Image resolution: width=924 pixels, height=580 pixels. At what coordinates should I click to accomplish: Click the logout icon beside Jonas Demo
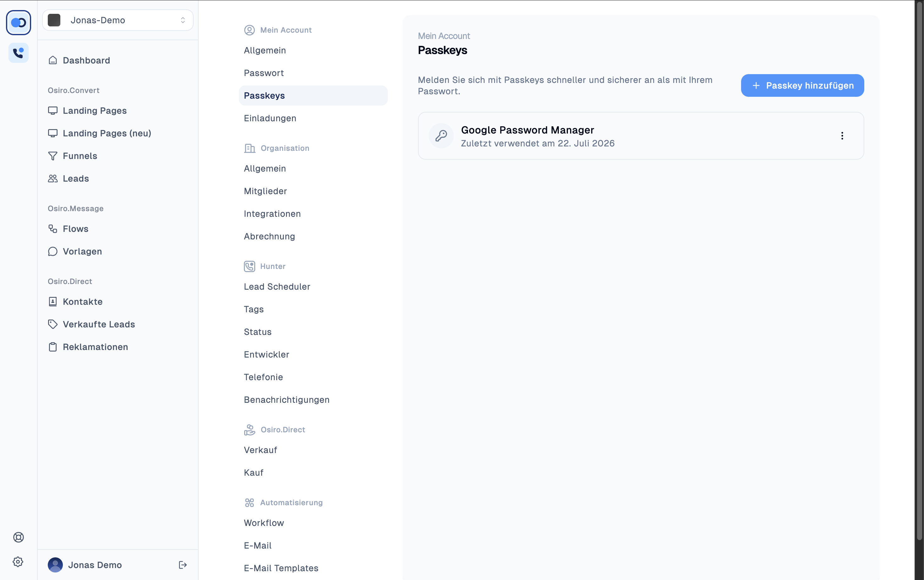pyautogui.click(x=183, y=565)
